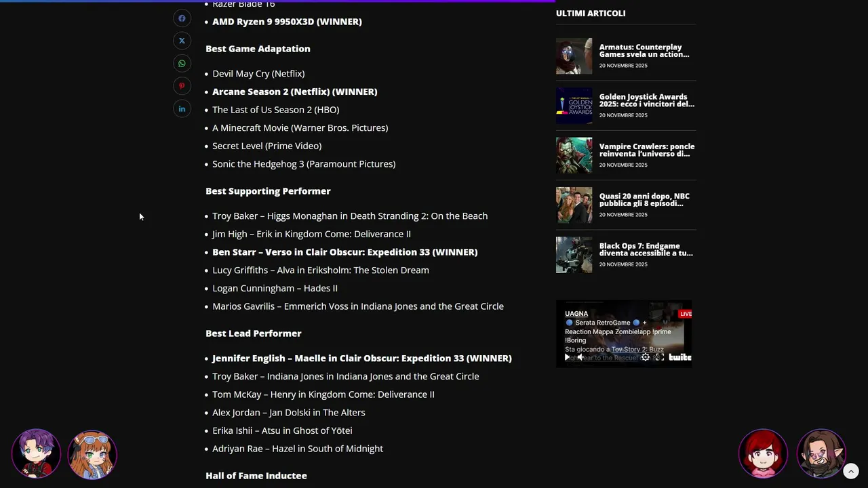
Task: Click the orange-haired avatar with glasses
Action: [x=92, y=453]
